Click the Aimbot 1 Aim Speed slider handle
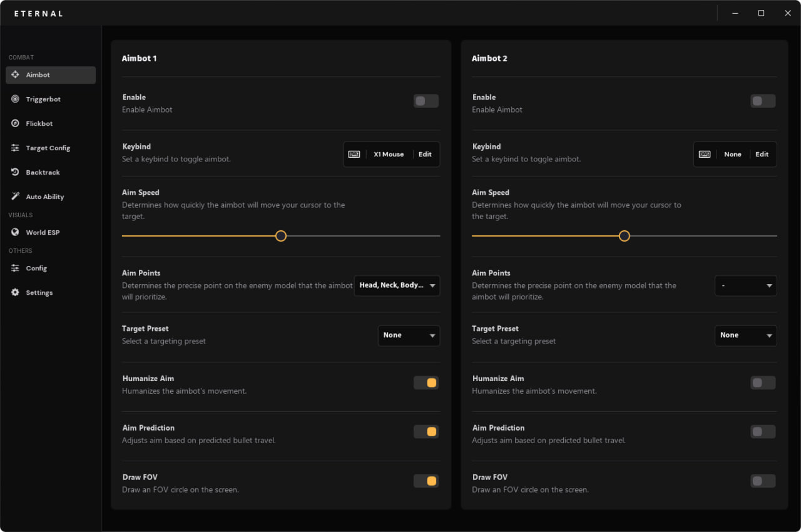This screenshot has height=532, width=801. (x=281, y=236)
